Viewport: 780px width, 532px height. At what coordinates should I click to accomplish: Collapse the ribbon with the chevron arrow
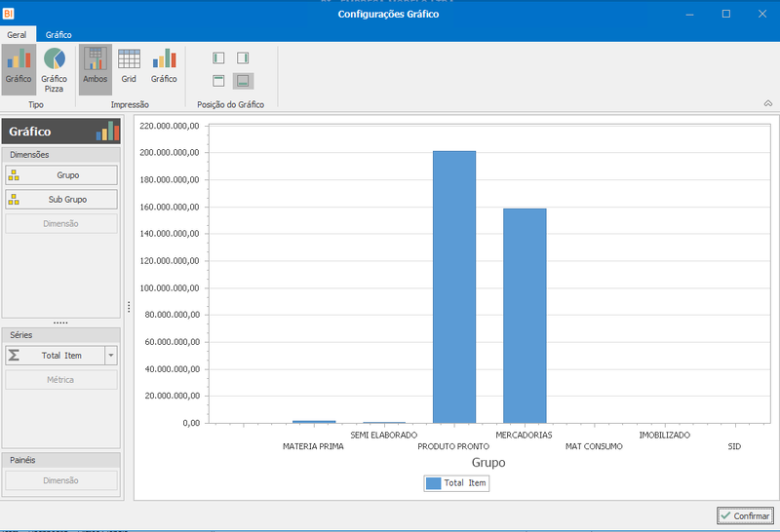coord(768,103)
